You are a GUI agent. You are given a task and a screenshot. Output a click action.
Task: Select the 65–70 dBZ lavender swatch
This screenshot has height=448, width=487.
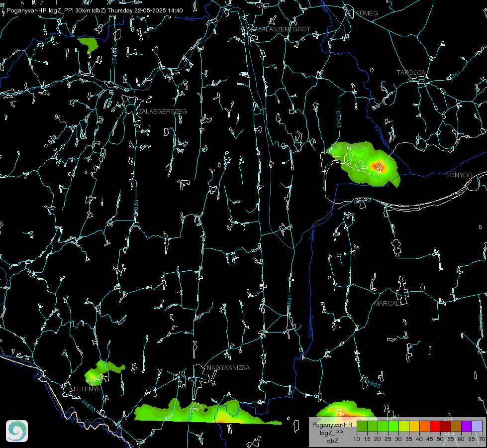coord(477,426)
